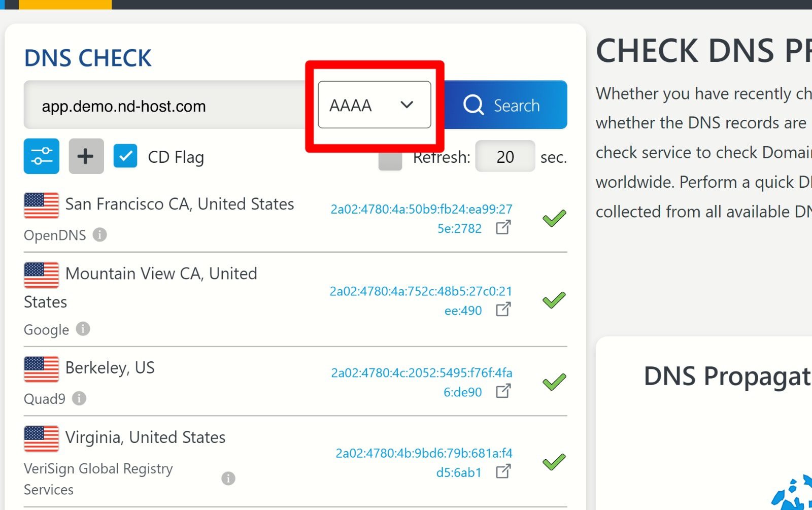Click the Virginia VeriSign IPv6 address link
The height and width of the screenshot is (510, 812).
pyautogui.click(x=424, y=453)
